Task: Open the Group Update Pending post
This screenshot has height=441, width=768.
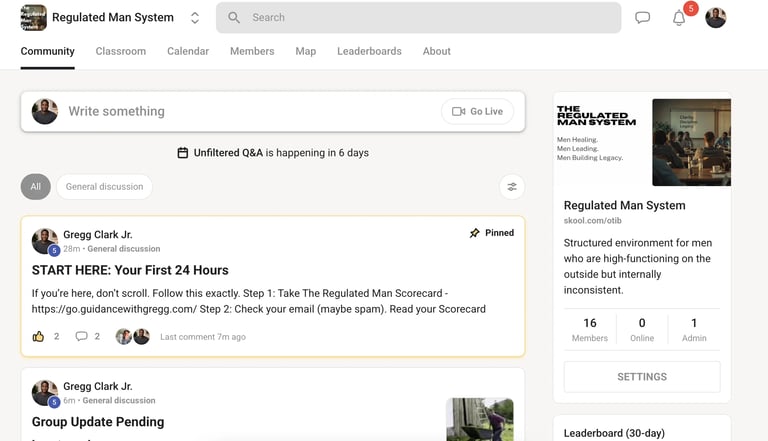Action: 98,422
